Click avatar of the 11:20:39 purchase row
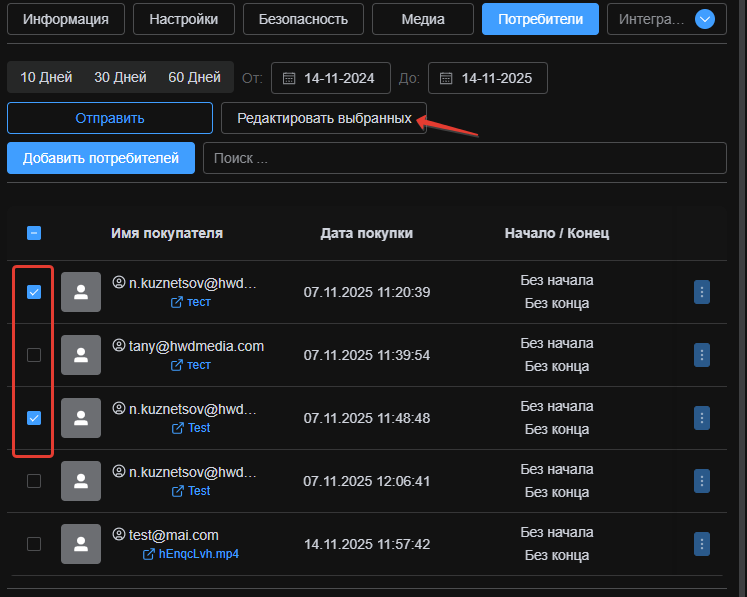Viewport: 747px width, 597px height. (x=81, y=292)
